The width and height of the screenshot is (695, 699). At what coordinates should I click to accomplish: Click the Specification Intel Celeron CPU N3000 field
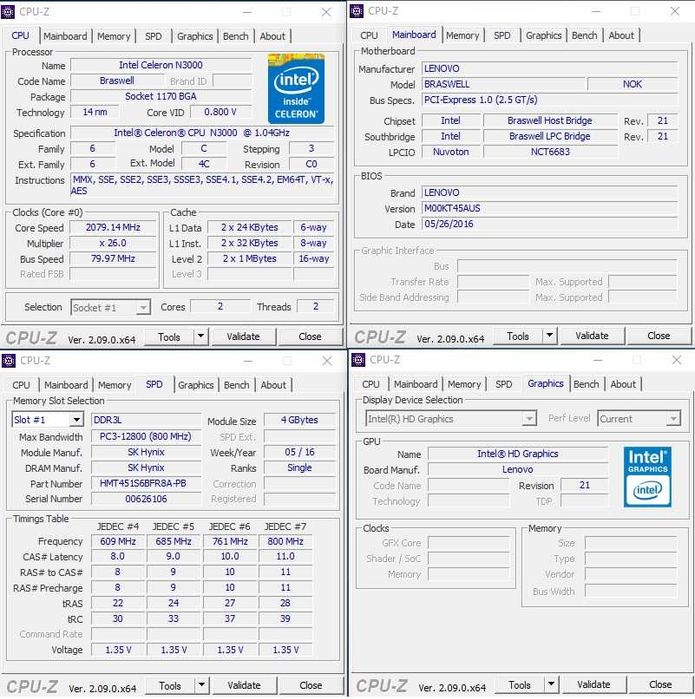(x=202, y=133)
